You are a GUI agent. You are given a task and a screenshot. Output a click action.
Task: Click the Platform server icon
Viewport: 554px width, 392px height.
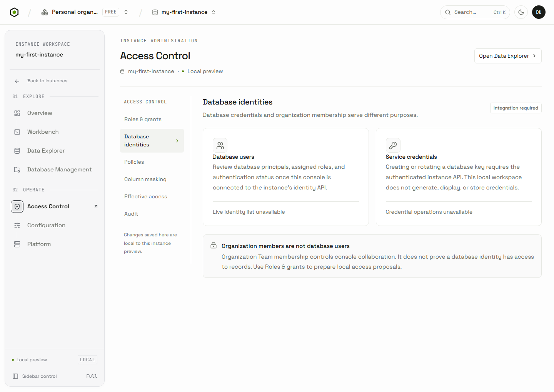(x=17, y=244)
